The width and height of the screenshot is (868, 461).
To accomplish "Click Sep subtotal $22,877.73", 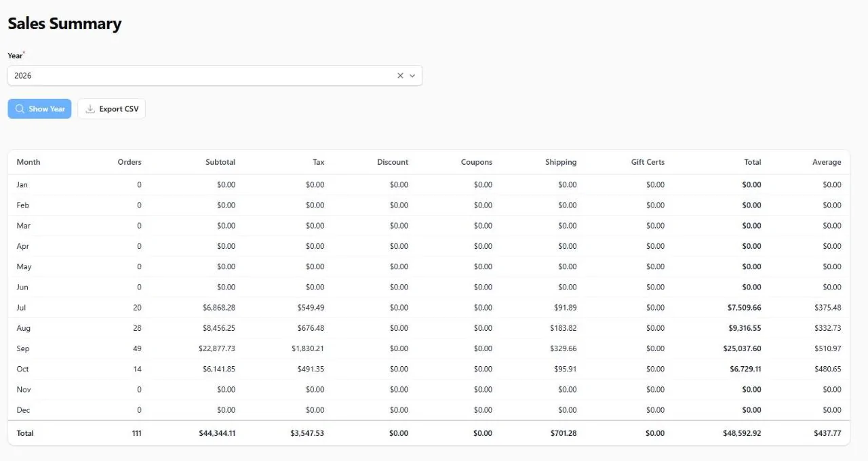I will (217, 348).
